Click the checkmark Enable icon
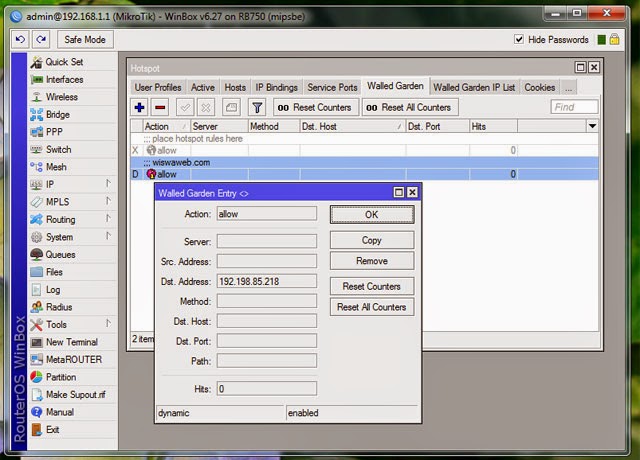Viewport: 640px width, 460px height. coord(185,107)
